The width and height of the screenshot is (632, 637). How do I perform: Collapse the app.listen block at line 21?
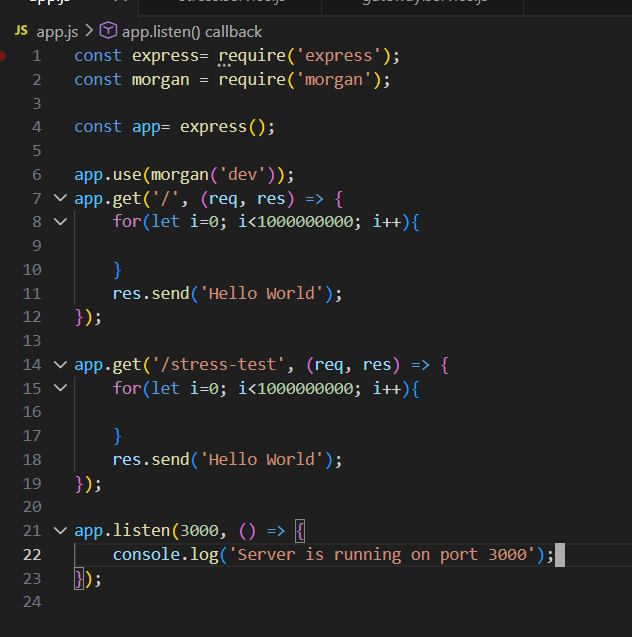click(x=61, y=531)
